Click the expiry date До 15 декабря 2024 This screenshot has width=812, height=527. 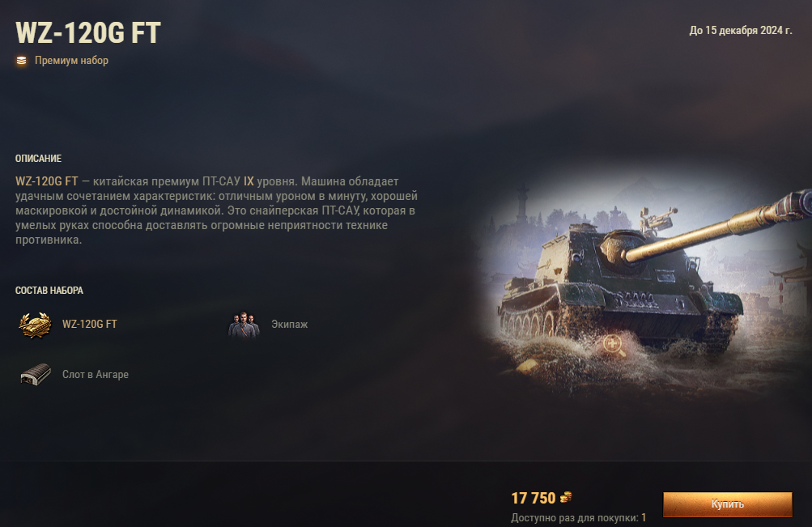click(741, 31)
